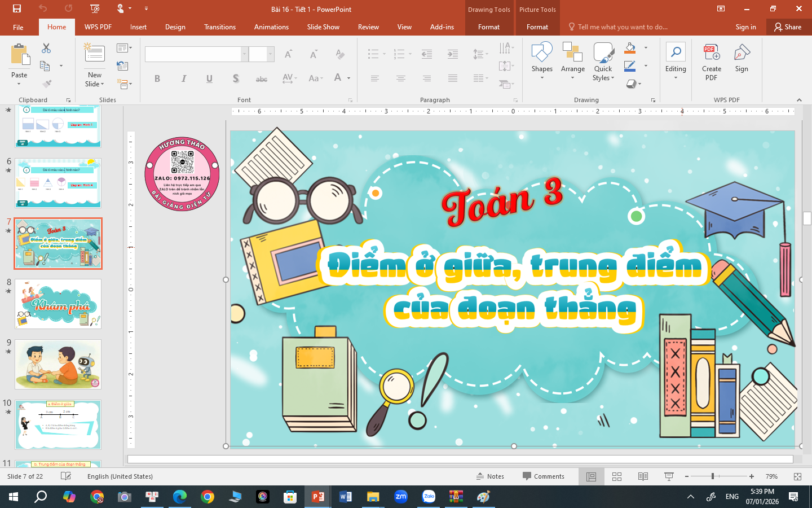Switch to the Transitions tab
The image size is (812, 508).
tap(220, 27)
